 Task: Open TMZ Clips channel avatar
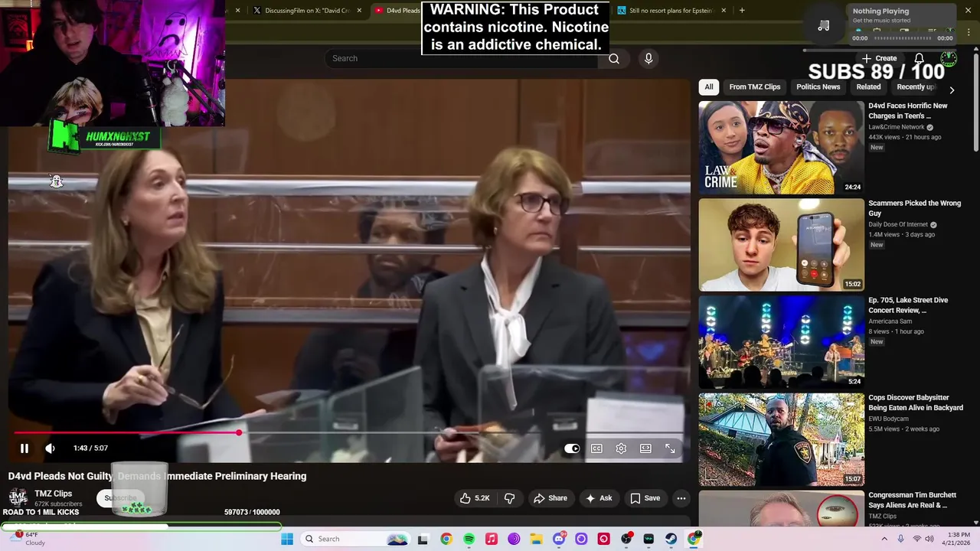[18, 498]
